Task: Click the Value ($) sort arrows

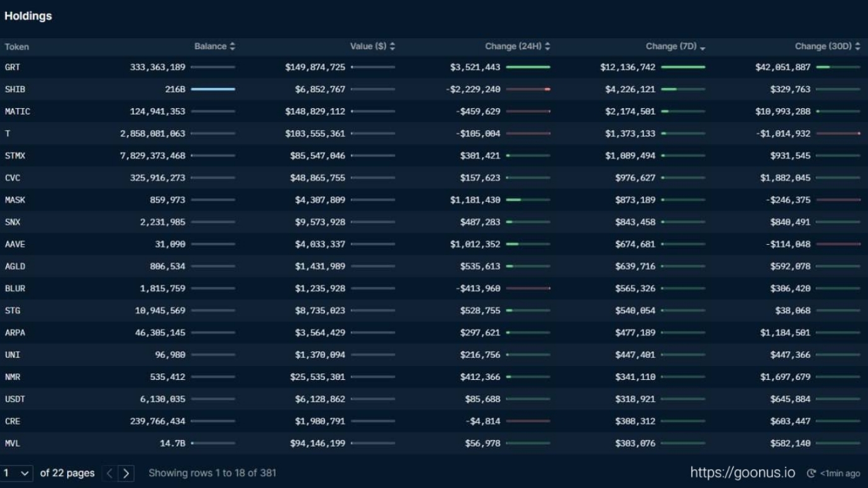Action: click(392, 47)
